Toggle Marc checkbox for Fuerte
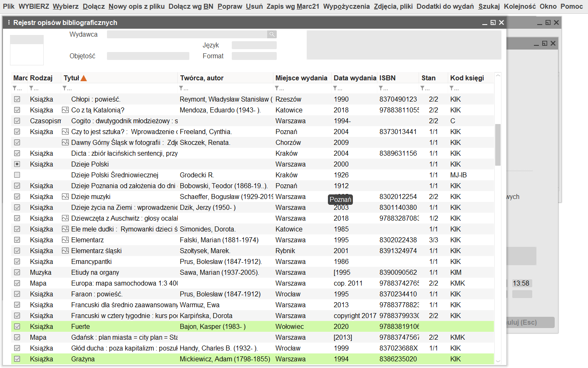Screen dimensions: 588x368 tap(17, 326)
